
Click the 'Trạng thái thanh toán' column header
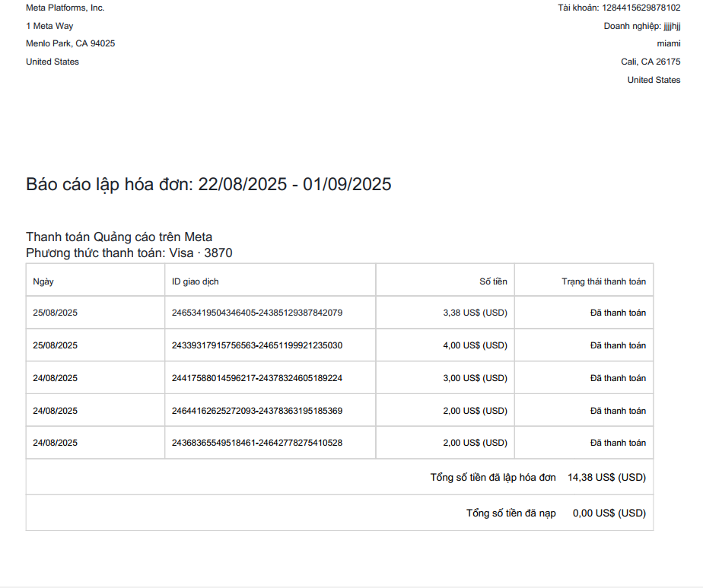pos(603,281)
